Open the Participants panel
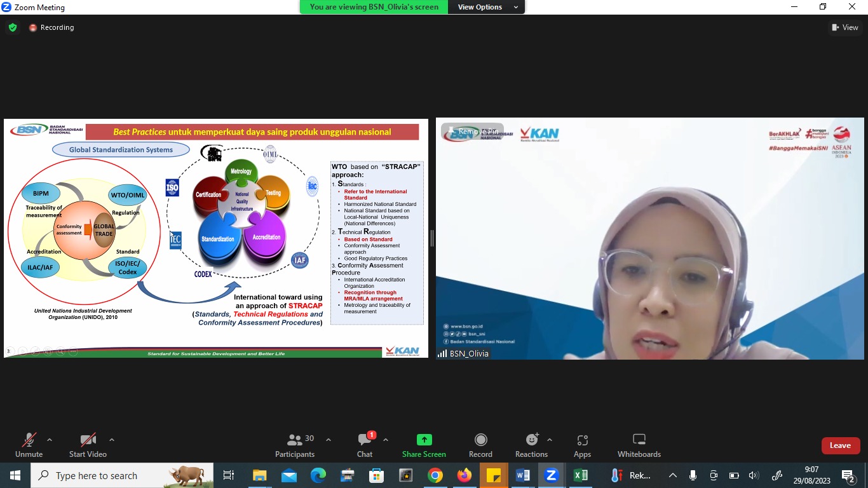The width and height of the screenshot is (868, 488). [x=295, y=445]
